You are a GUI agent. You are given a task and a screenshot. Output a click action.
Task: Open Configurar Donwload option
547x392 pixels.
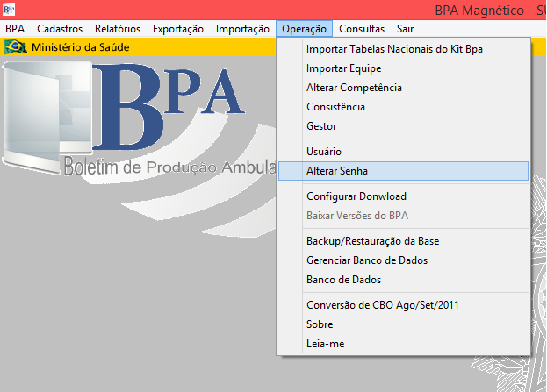(356, 196)
